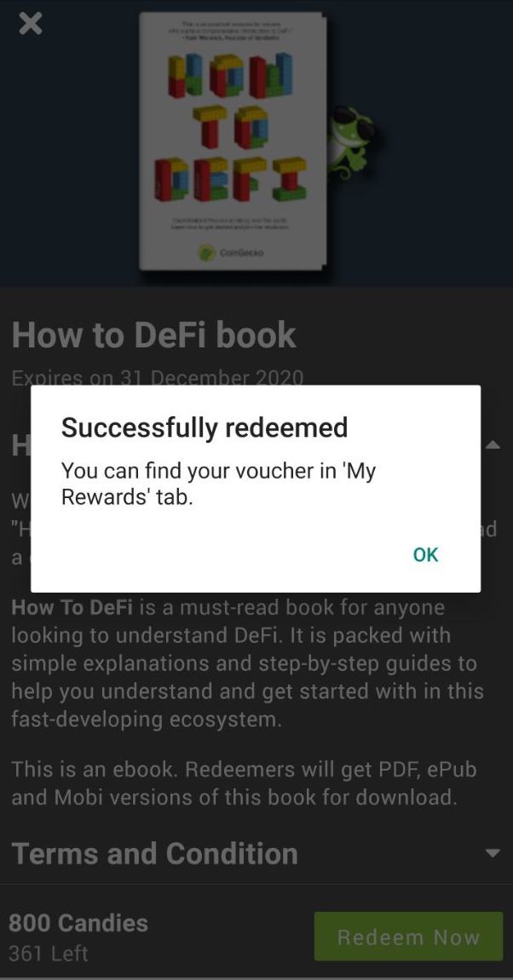Tap the partially hidden heading left of dialog

[x=20, y=445]
